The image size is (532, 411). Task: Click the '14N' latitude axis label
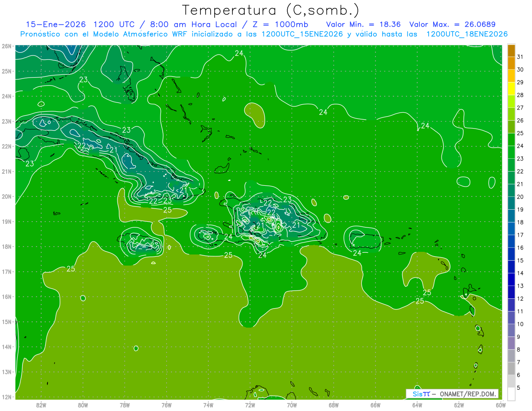(x=7, y=347)
